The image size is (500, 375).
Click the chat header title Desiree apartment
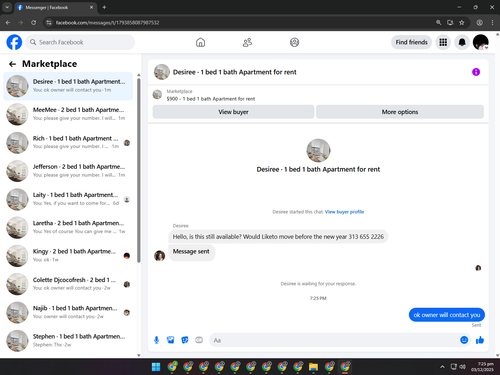pyautogui.click(x=234, y=72)
